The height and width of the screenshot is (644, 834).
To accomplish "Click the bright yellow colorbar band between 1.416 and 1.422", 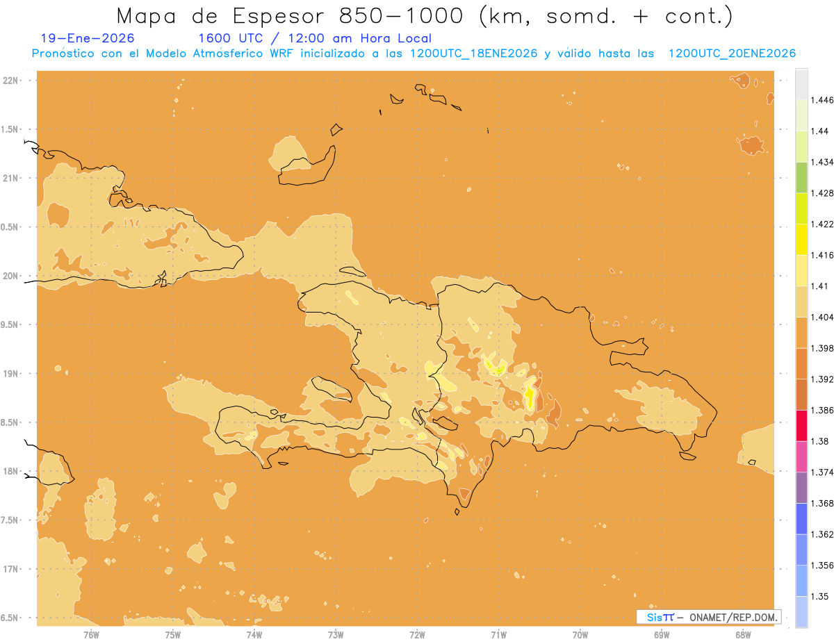I will (801, 240).
